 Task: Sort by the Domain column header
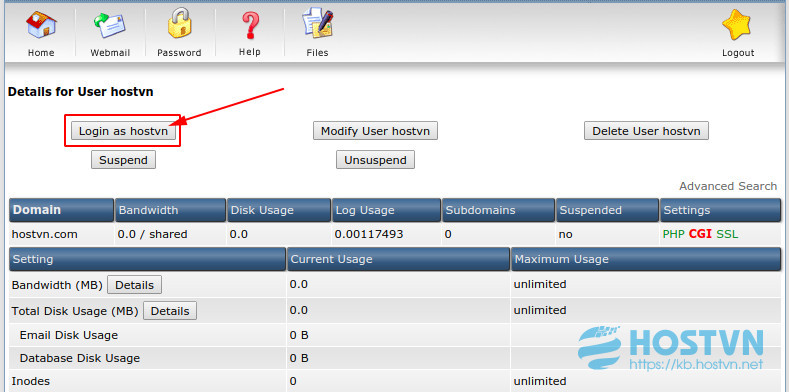pyautogui.click(x=61, y=210)
